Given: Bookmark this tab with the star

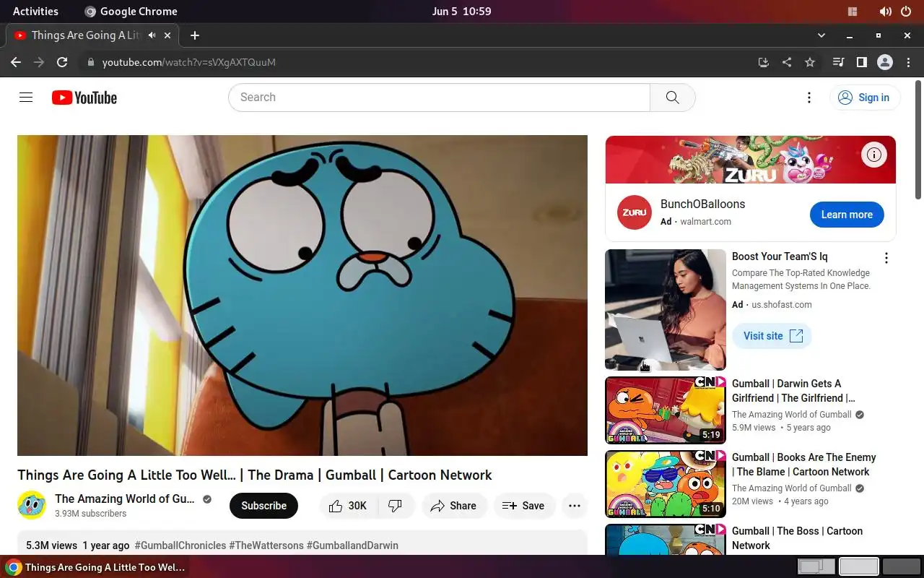Looking at the screenshot, I should point(810,62).
